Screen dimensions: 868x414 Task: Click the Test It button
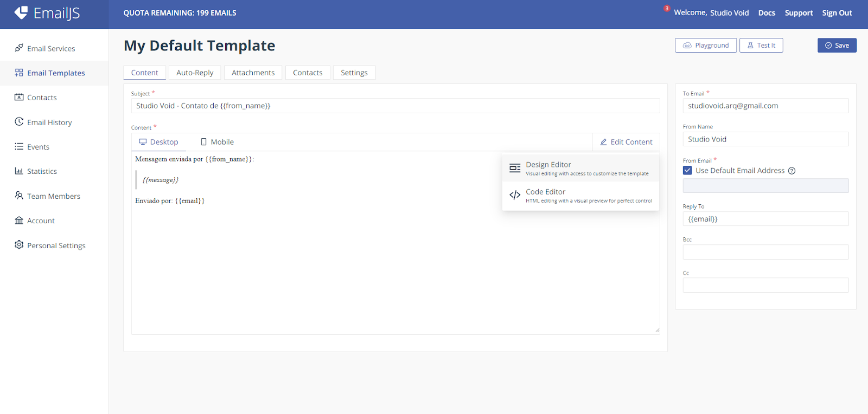(761, 46)
